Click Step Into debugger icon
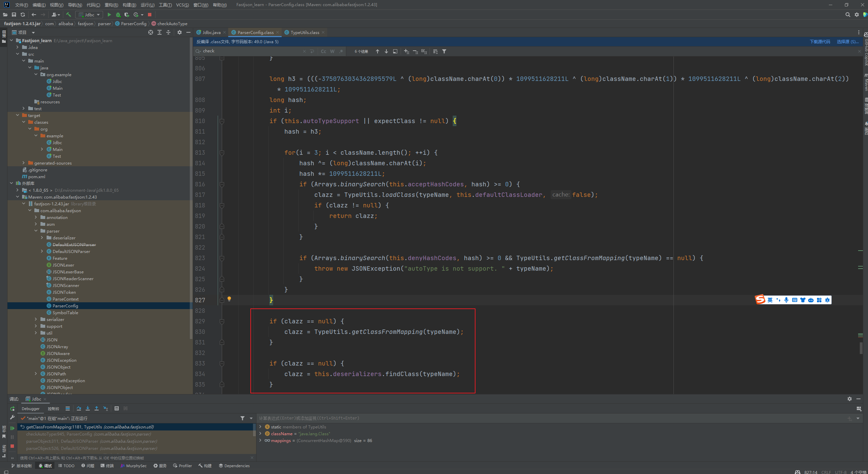The height and width of the screenshot is (474, 868). coord(88,408)
